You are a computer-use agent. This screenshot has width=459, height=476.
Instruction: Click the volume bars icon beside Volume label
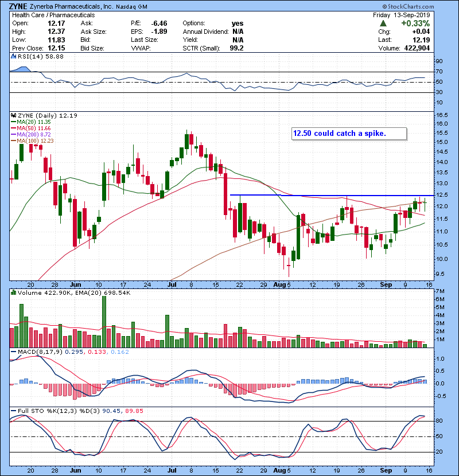tap(13, 292)
